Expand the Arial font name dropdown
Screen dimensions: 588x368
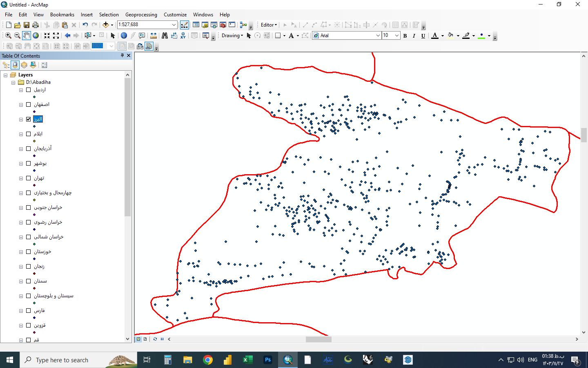pyautogui.click(x=378, y=36)
